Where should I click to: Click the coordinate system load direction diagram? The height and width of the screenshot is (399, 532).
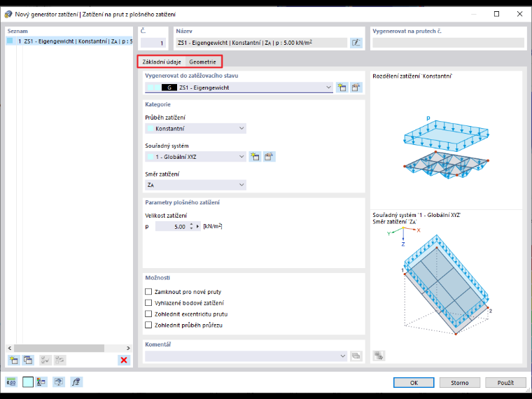[x=440, y=281]
